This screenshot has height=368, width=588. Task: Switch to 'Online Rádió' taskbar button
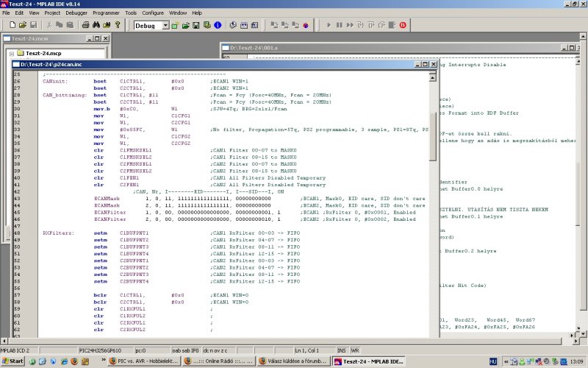pos(219,361)
